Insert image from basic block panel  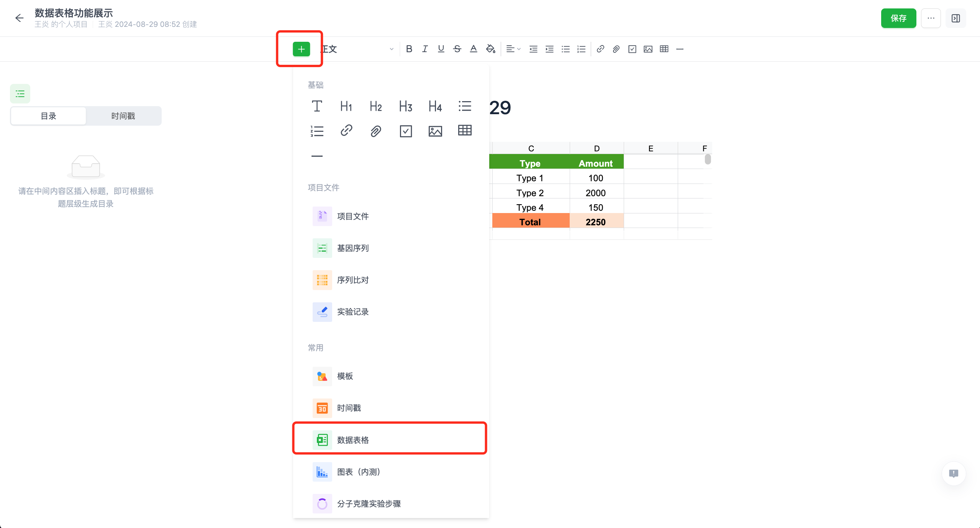coord(435,131)
